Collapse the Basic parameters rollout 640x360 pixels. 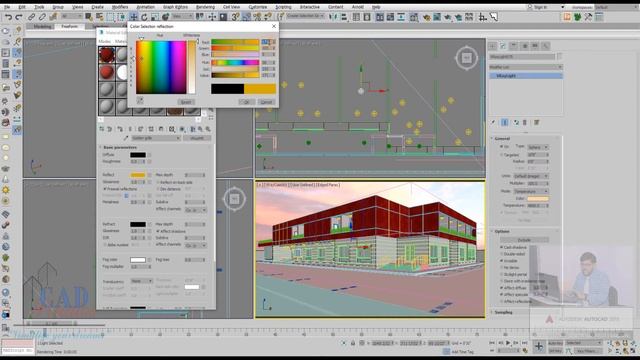[x=120, y=147]
